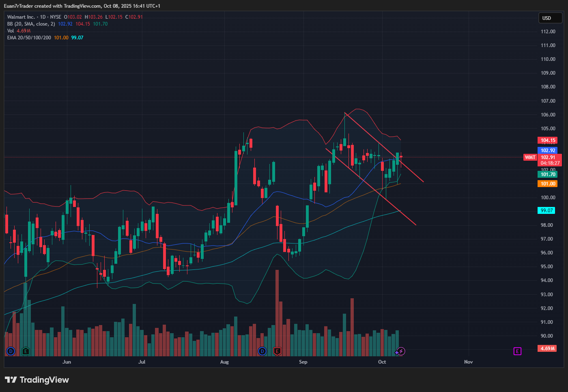
Task: Select the Vol indicator legend
Action: [11, 31]
